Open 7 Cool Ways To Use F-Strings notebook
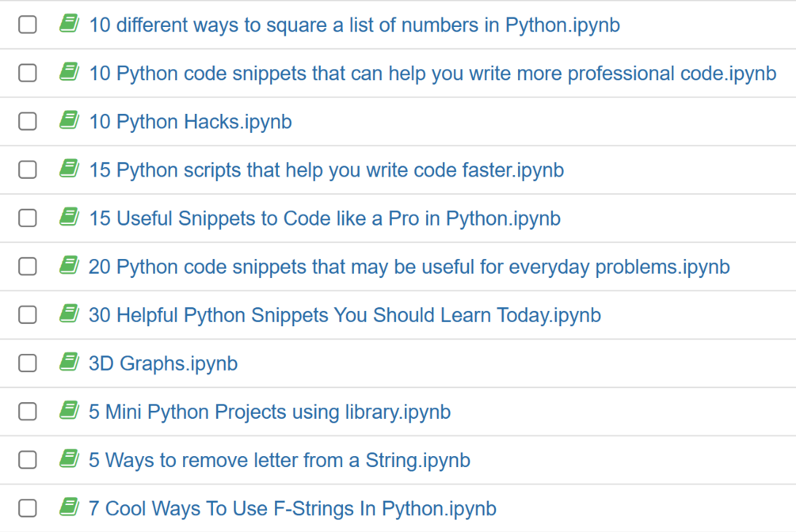The image size is (796, 532). click(292, 508)
